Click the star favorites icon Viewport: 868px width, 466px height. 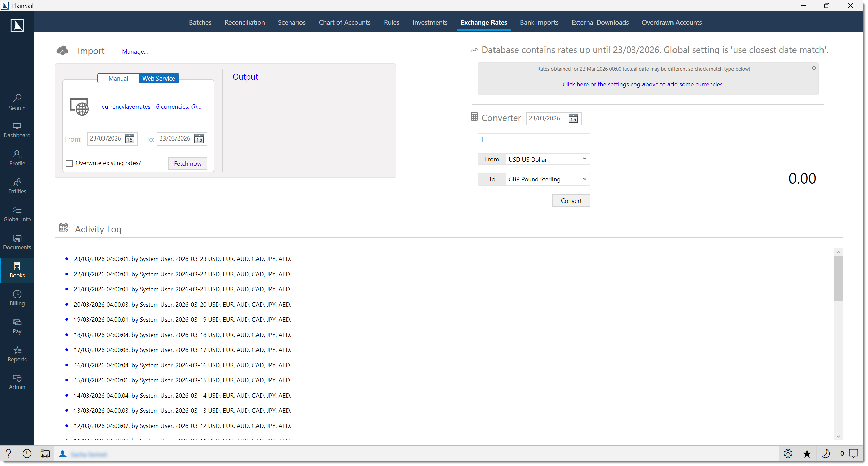click(807, 454)
